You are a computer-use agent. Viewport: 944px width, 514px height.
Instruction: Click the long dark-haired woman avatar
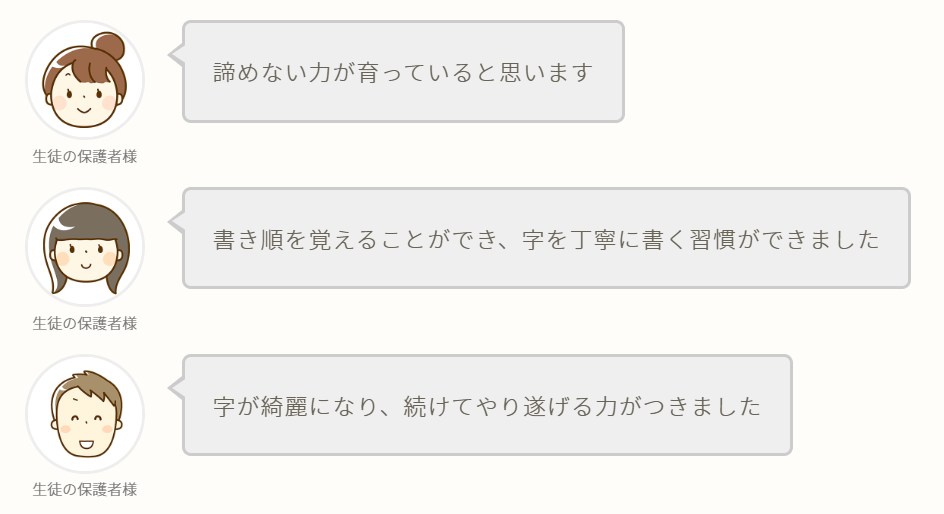(x=85, y=247)
